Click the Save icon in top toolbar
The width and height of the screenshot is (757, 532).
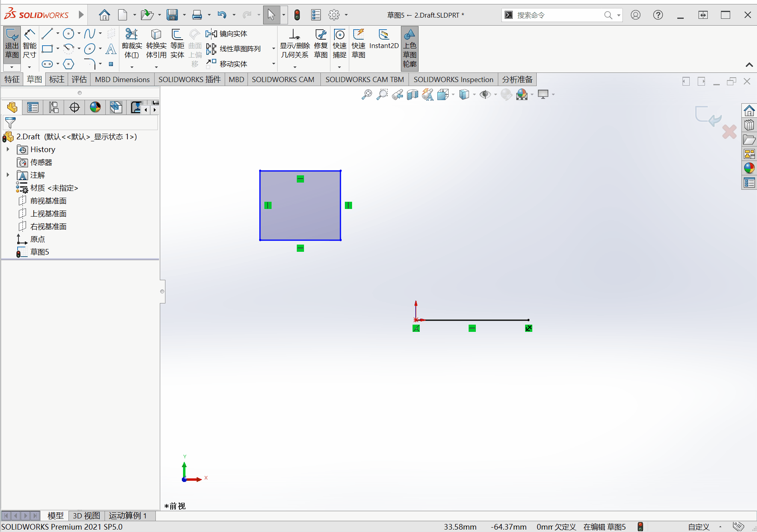pos(172,15)
